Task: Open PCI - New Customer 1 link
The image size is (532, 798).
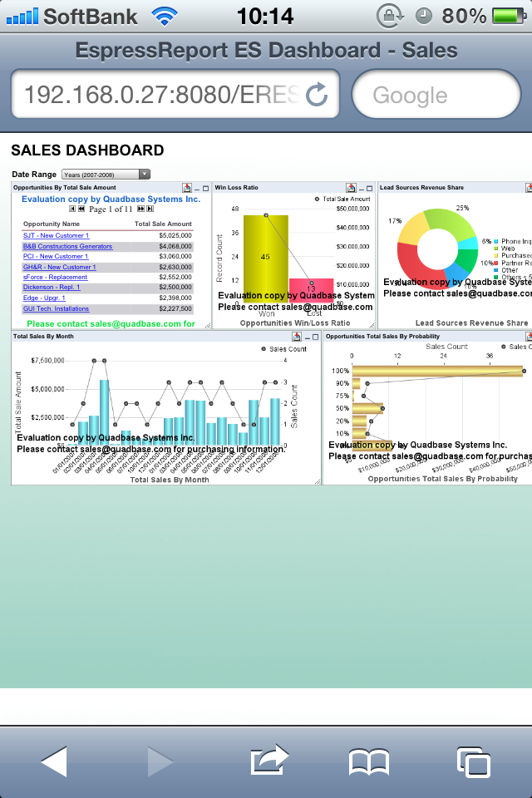Action: coord(56,257)
